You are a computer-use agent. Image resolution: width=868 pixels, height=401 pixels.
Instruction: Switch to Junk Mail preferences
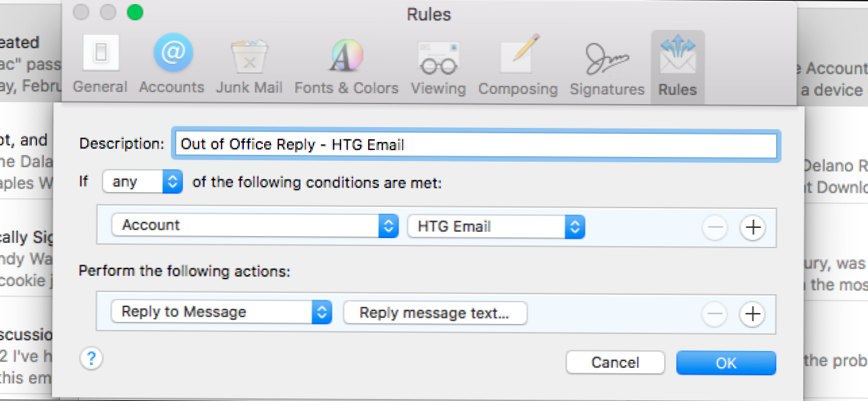point(249,66)
